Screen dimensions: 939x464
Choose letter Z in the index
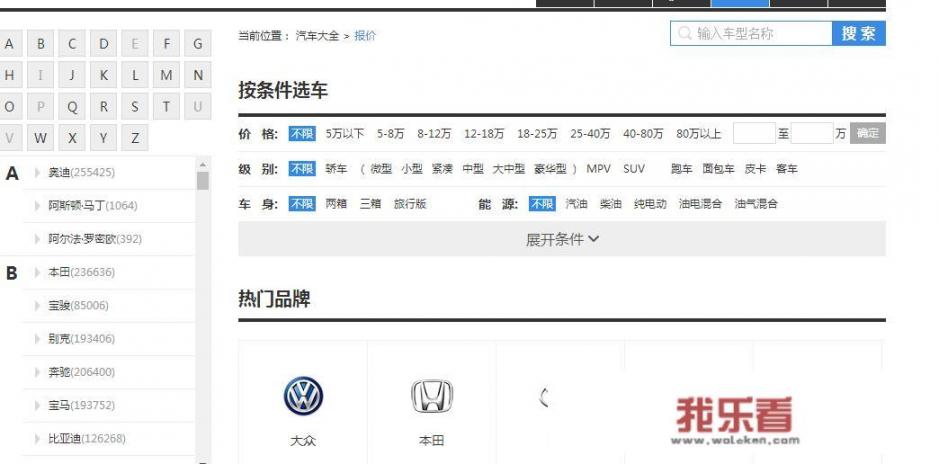click(x=135, y=138)
